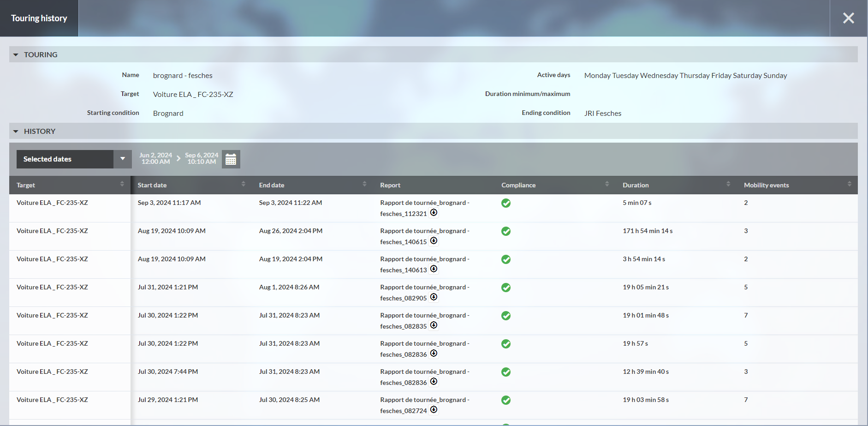Download report fesches_082835
The height and width of the screenshot is (426, 868).
pyautogui.click(x=434, y=325)
